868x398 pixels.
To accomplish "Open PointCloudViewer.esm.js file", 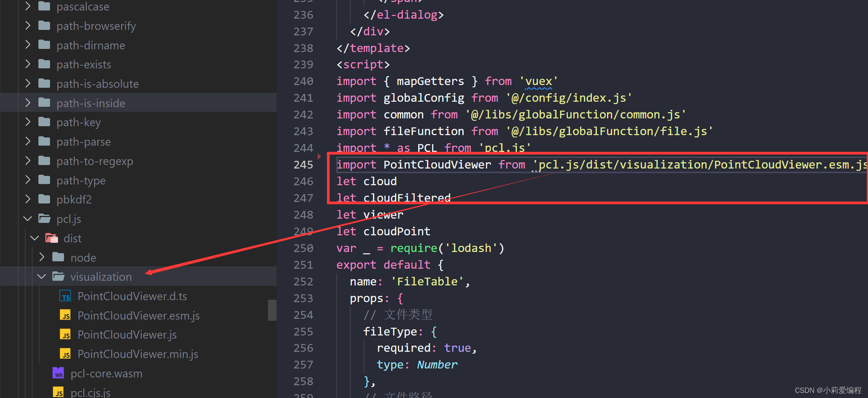I will pyautogui.click(x=138, y=316).
